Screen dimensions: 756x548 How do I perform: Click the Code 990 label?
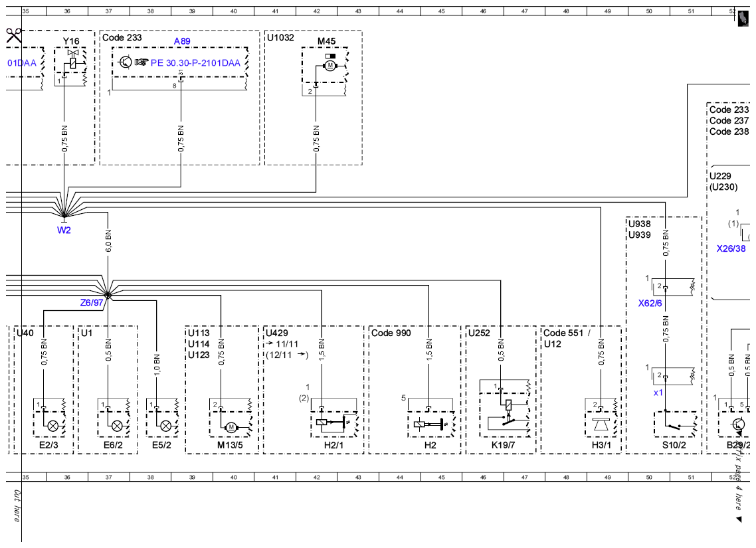coord(391,333)
